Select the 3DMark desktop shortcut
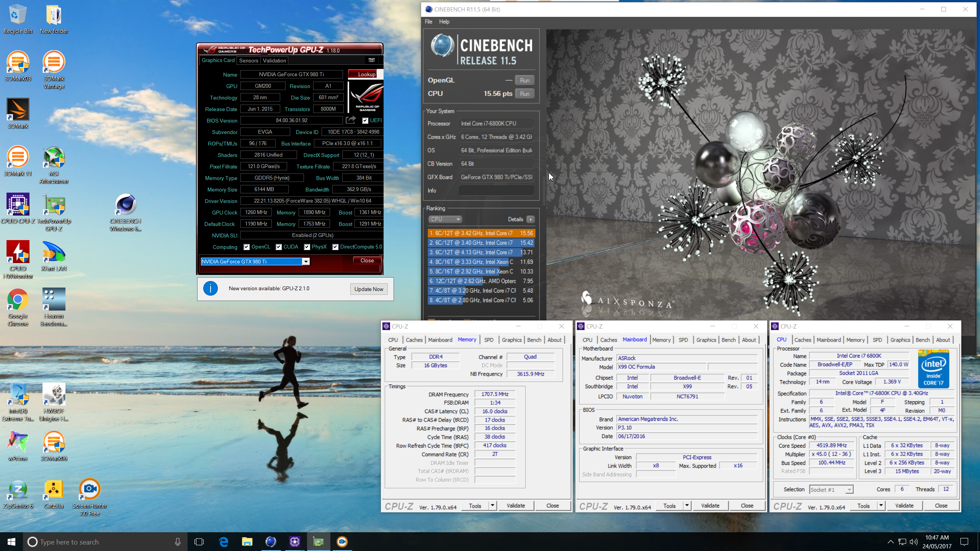This screenshot has height=551, width=980. pos(18,113)
